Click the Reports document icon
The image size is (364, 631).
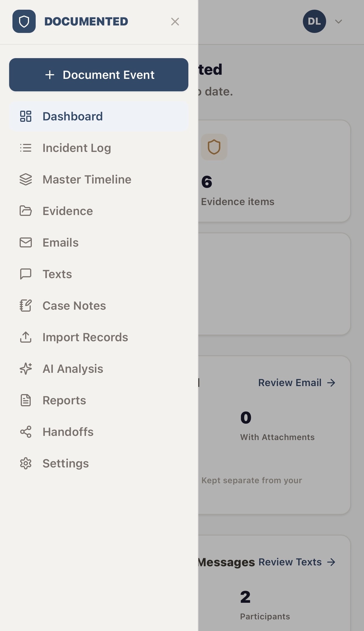(26, 400)
